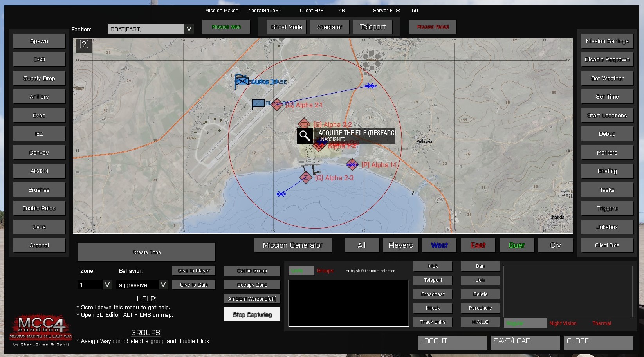Toggle Ambient Warzone[off]
The image size is (644, 357).
click(x=252, y=299)
